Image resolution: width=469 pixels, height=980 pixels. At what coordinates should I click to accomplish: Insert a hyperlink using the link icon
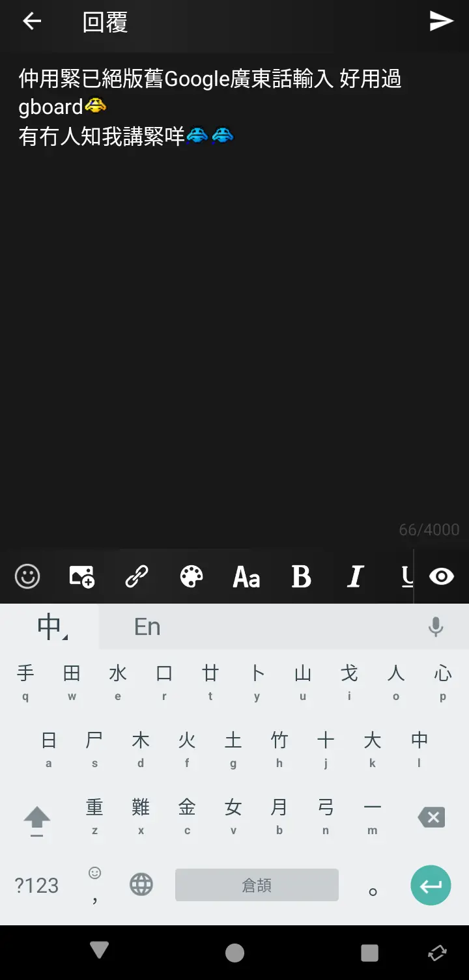137,576
